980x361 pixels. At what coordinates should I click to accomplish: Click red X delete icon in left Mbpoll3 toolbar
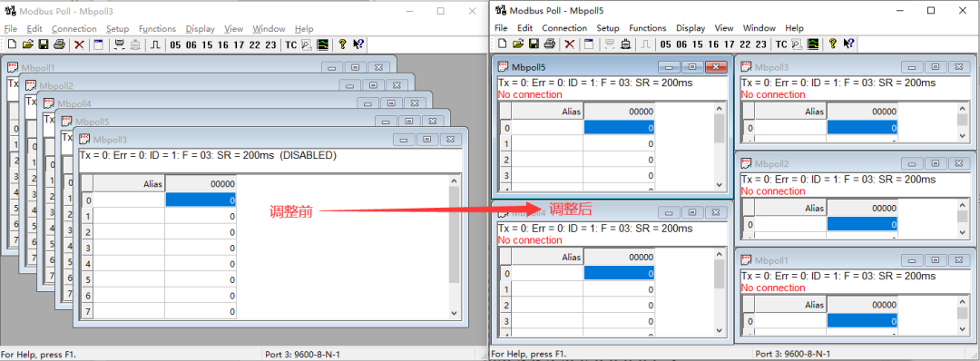click(x=79, y=44)
